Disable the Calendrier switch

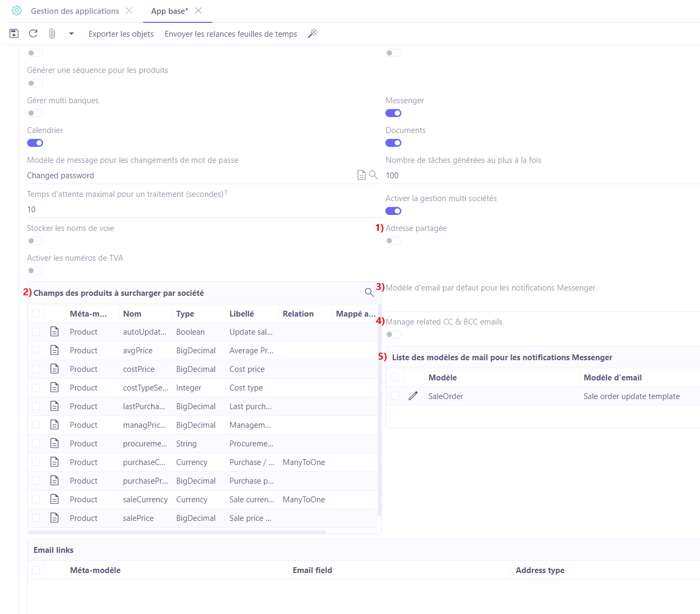(35, 143)
